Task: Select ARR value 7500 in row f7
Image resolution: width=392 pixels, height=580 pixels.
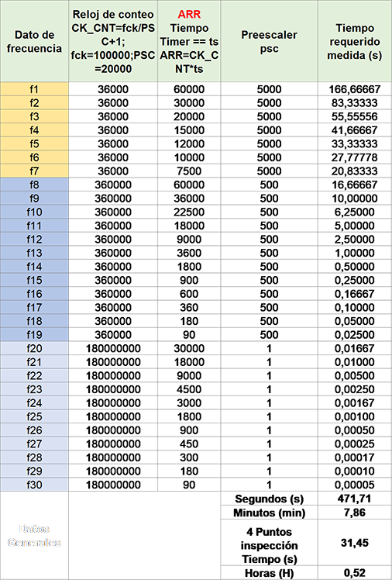Action: point(189,171)
